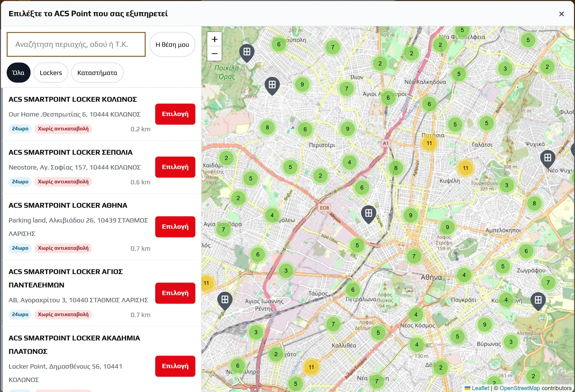This screenshot has width=575, height=392.
Task: Expand cluster 7 at Αγία Βαρβάρα
Action: click(224, 229)
